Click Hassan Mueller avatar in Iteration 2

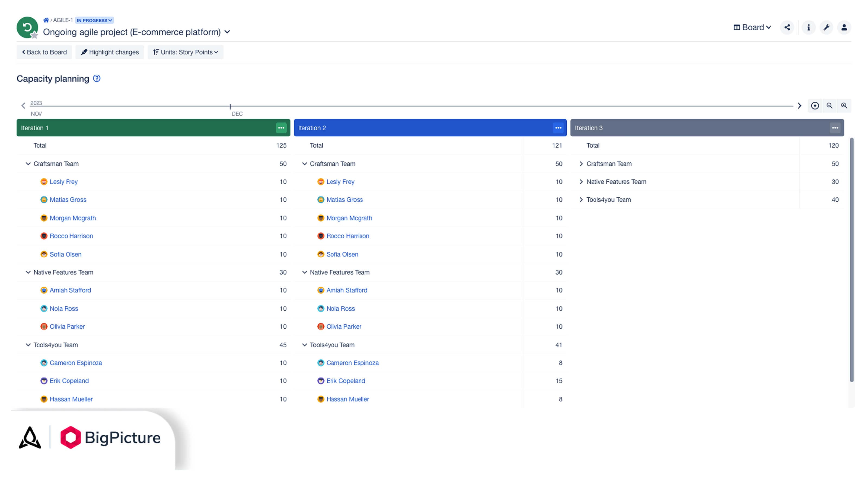(320, 399)
